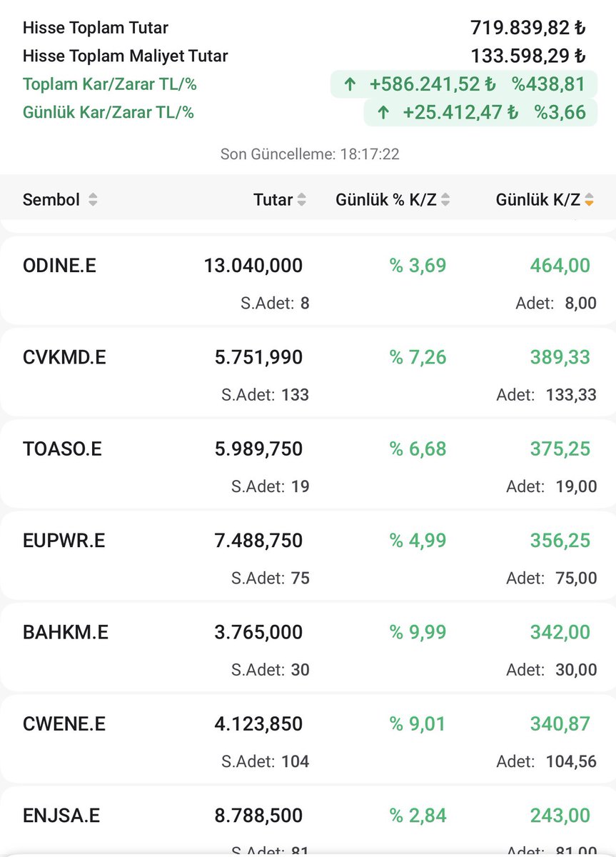Viewport: 616px width, 857px height.
Task: Click the Günlük K/Z header label
Action: point(538,200)
